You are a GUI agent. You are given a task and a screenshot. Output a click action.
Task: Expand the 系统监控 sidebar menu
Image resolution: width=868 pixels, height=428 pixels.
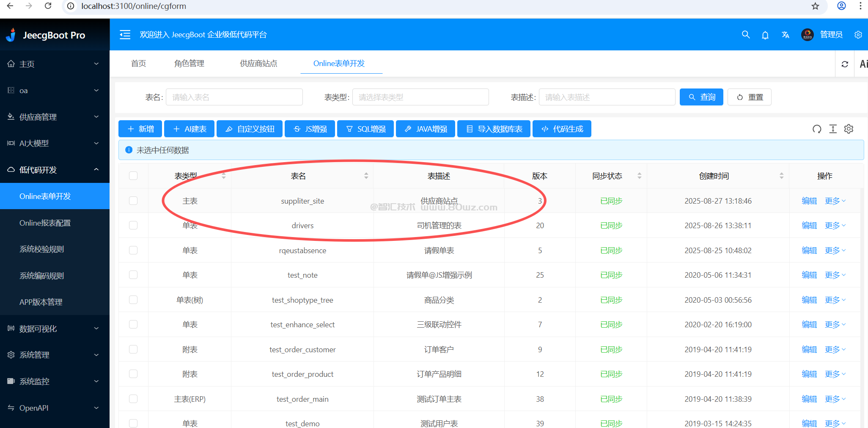(x=55, y=381)
